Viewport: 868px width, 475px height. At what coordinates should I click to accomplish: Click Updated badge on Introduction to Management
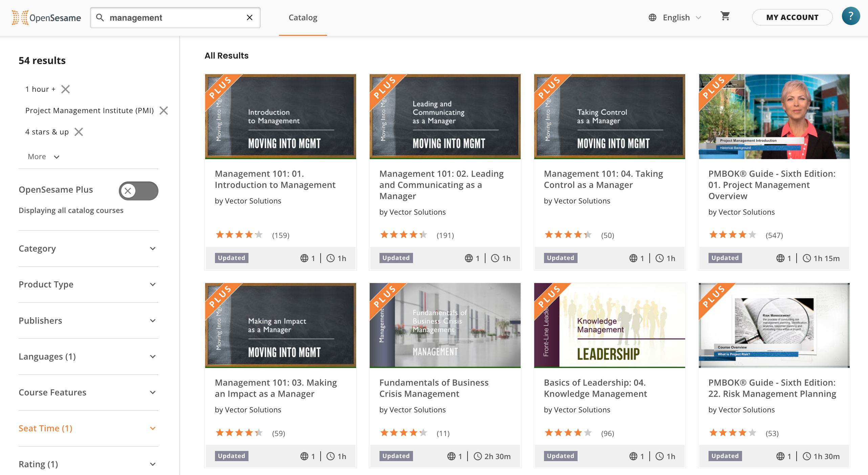click(x=232, y=258)
